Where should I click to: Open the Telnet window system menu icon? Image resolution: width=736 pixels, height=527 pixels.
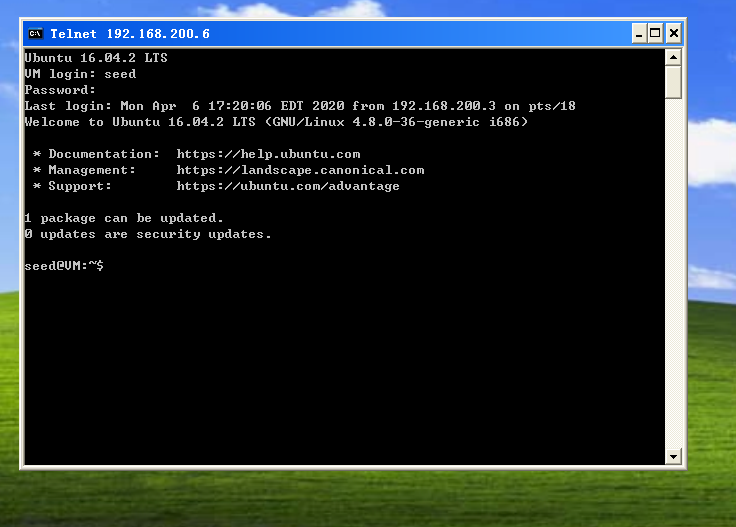(36, 34)
